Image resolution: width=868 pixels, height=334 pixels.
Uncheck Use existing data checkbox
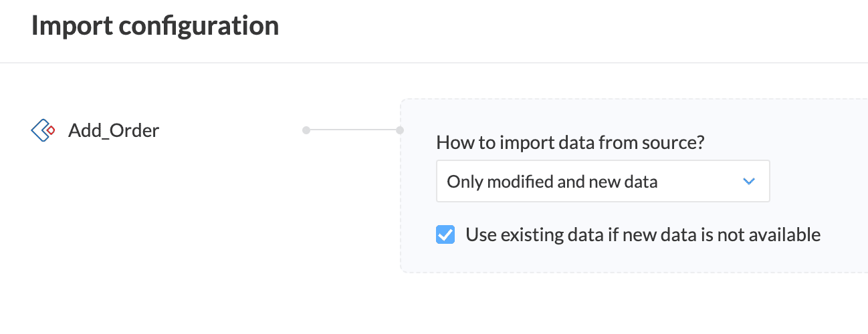coord(445,235)
